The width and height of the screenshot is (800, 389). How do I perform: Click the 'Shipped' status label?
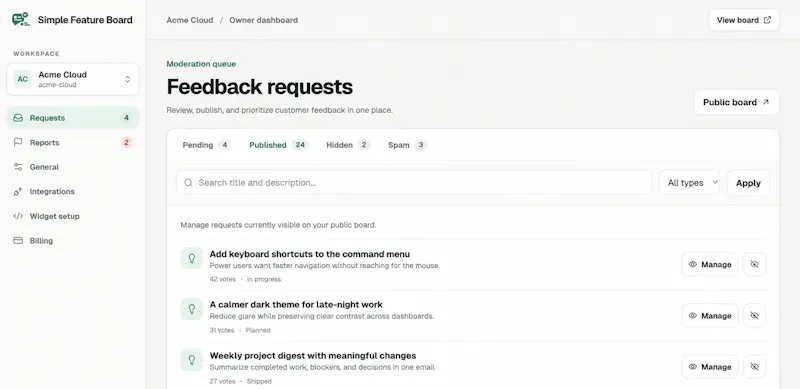tap(259, 381)
